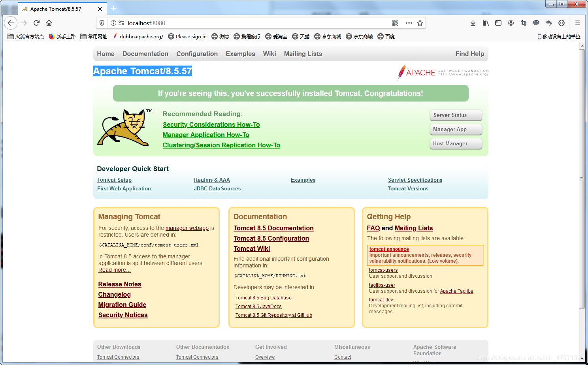The height and width of the screenshot is (365, 588).
Task: Open Servlet Specifications link
Action: pos(415,180)
